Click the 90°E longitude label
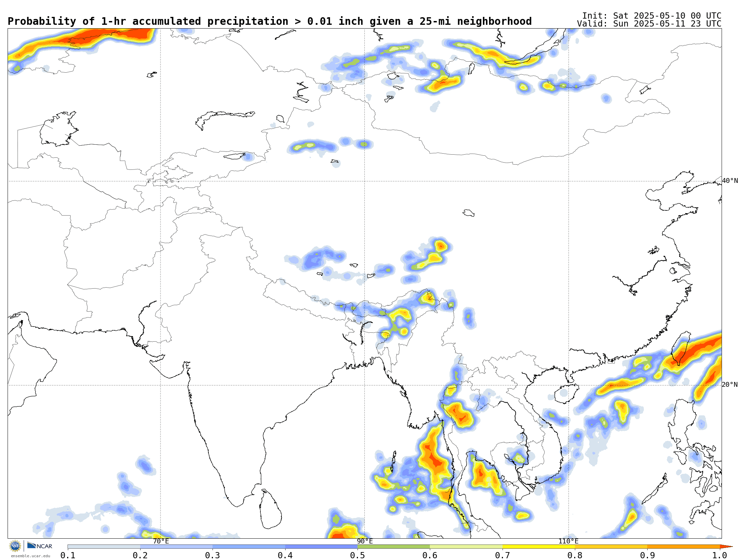 pyautogui.click(x=365, y=541)
